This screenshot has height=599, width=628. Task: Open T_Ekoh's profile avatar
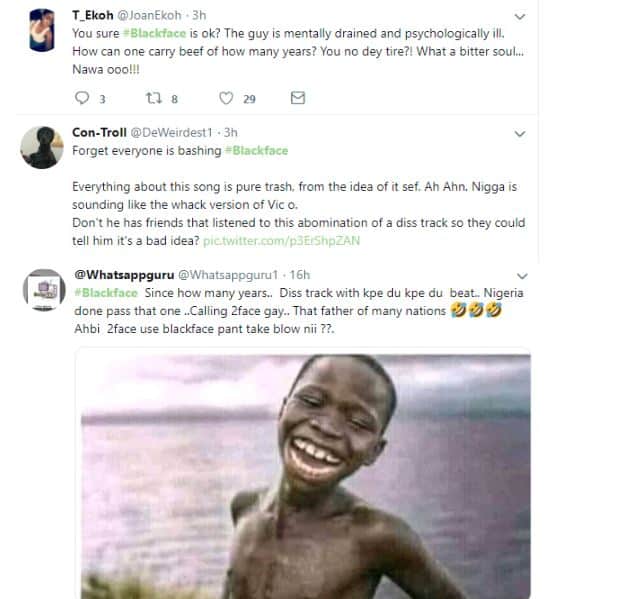(40, 27)
